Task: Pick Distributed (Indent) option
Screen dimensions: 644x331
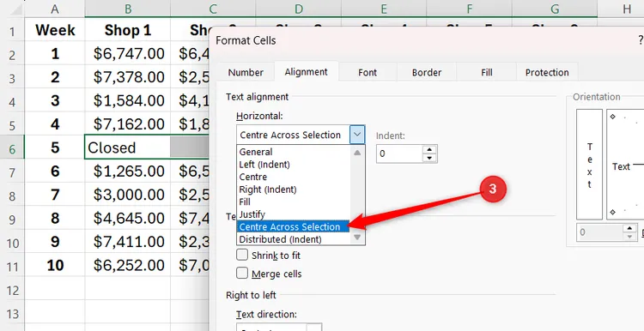Action: coord(294,239)
